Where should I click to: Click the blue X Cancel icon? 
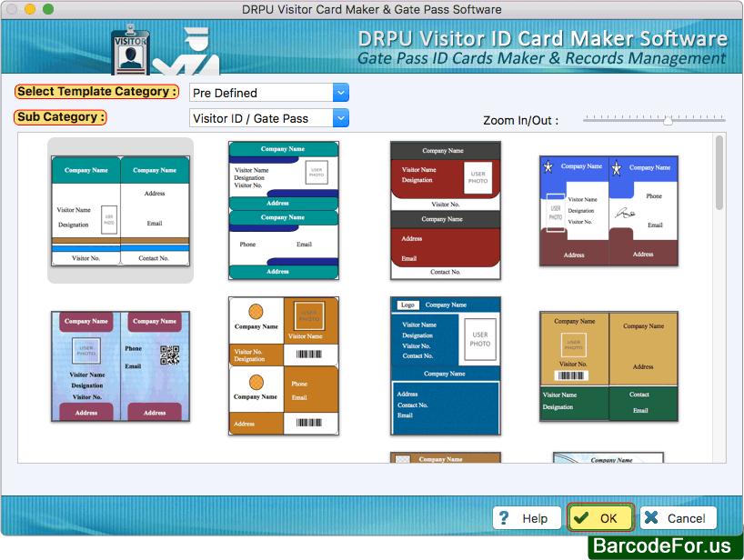pos(651,517)
